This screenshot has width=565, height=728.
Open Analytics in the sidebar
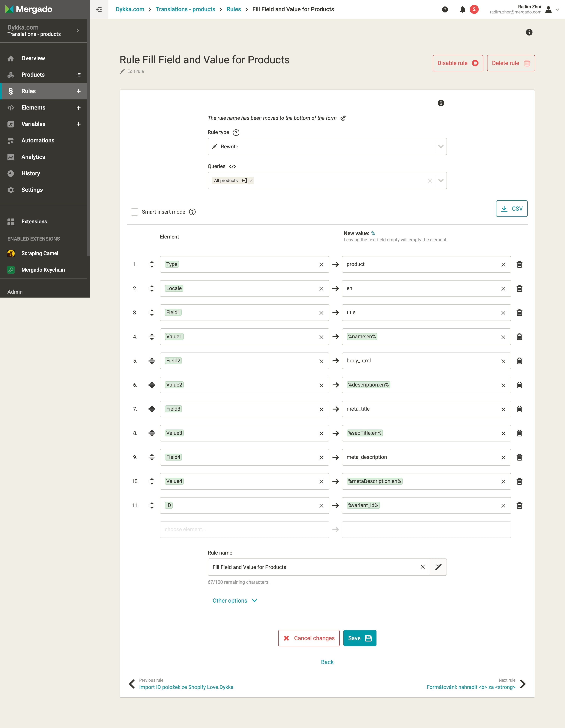click(x=33, y=157)
